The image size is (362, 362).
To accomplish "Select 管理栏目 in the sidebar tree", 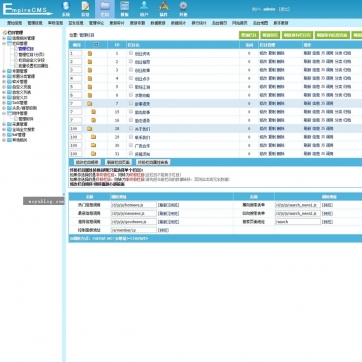I will pyautogui.click(x=26, y=49).
